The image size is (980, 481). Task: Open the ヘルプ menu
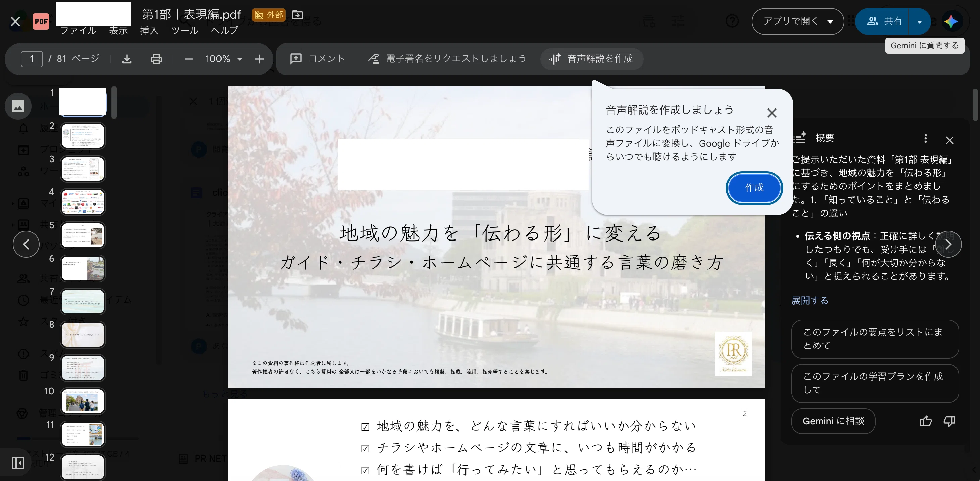pos(225,30)
